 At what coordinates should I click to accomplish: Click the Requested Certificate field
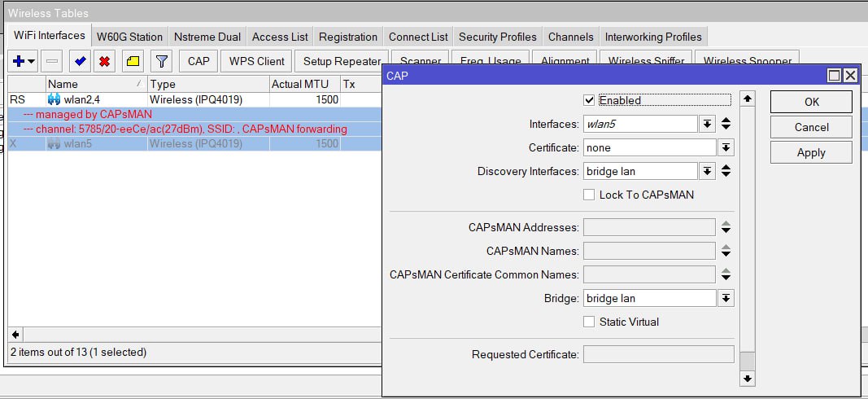pos(659,354)
